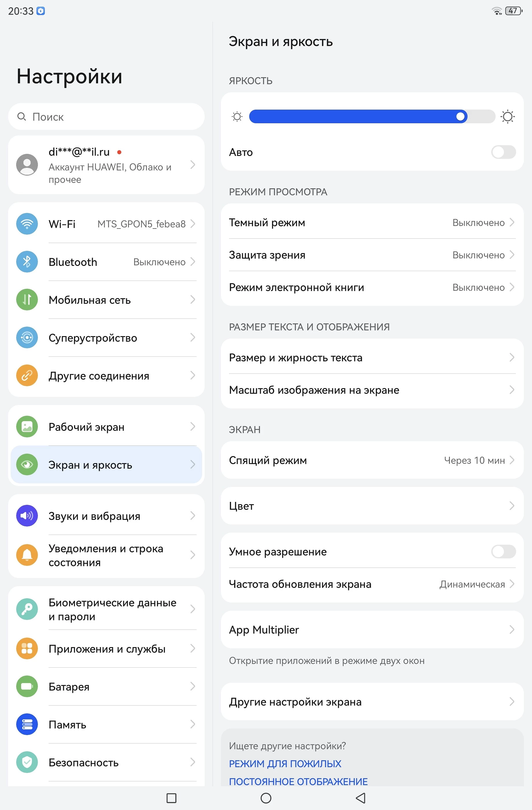Open Темный режим options
The height and width of the screenshot is (810, 532).
click(372, 222)
